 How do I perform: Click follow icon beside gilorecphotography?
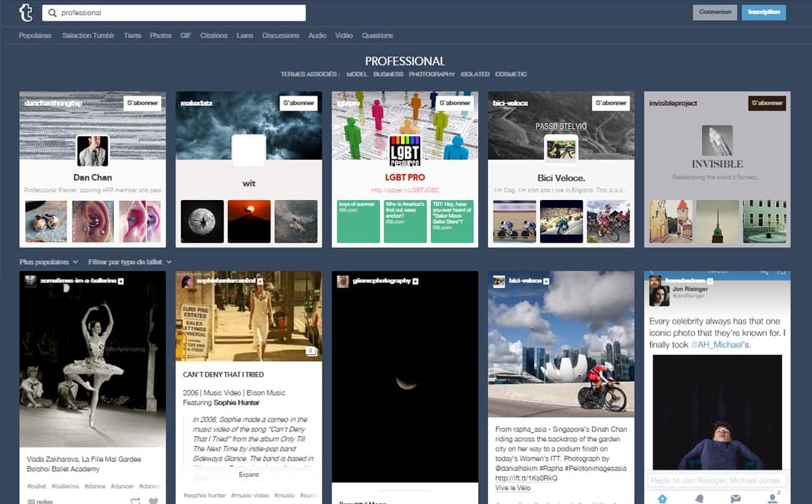click(x=416, y=281)
